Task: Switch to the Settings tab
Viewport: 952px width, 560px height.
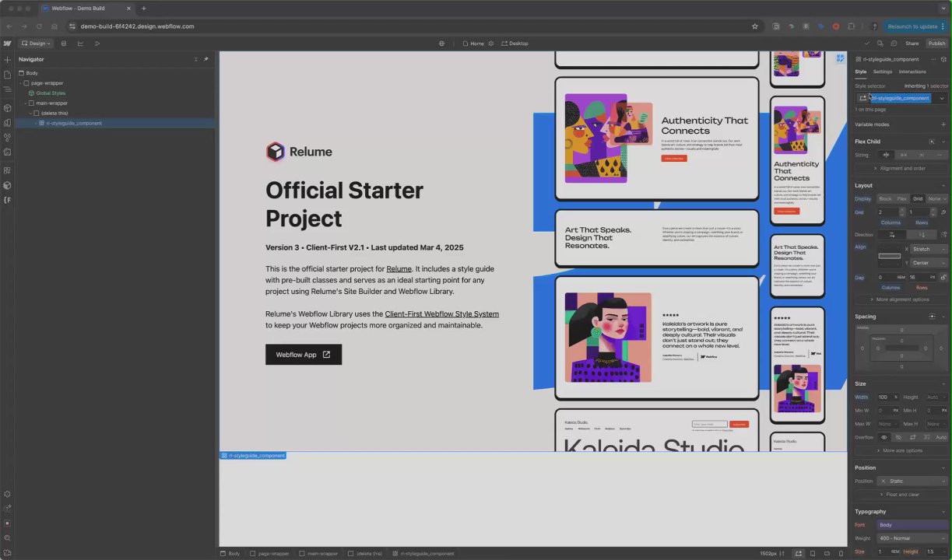Action: tap(883, 72)
